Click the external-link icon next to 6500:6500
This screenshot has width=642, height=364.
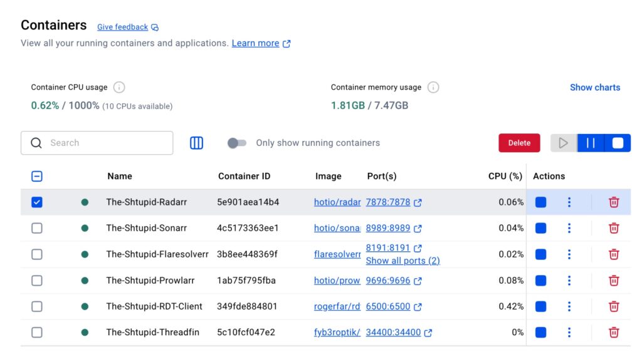pyautogui.click(x=418, y=307)
